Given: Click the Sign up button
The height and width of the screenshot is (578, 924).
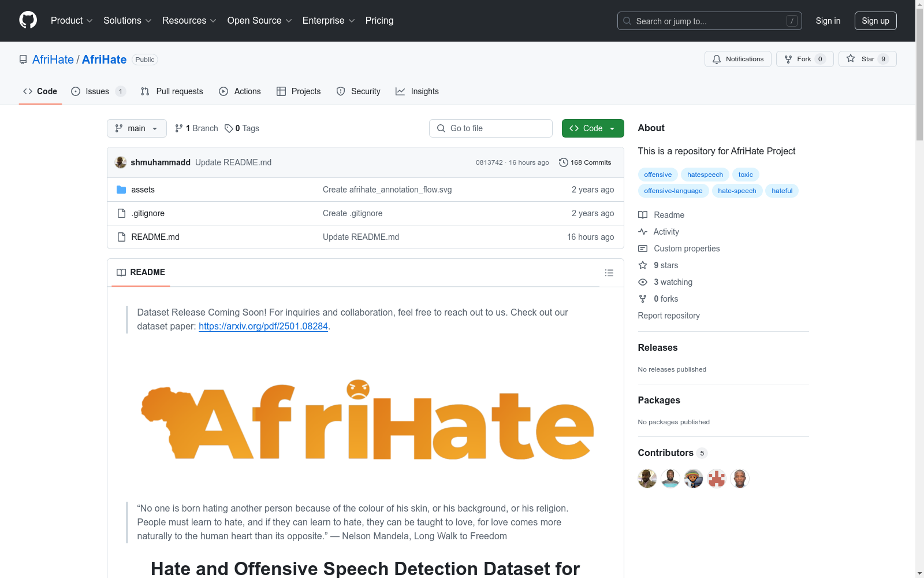Looking at the screenshot, I should tap(875, 21).
